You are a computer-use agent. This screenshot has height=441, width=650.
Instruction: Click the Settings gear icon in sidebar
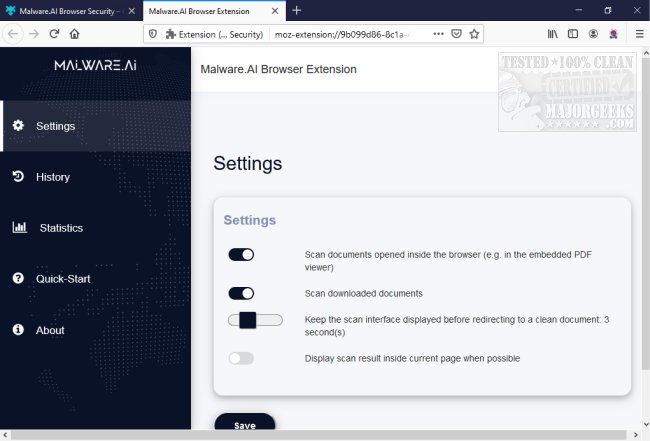click(x=18, y=126)
